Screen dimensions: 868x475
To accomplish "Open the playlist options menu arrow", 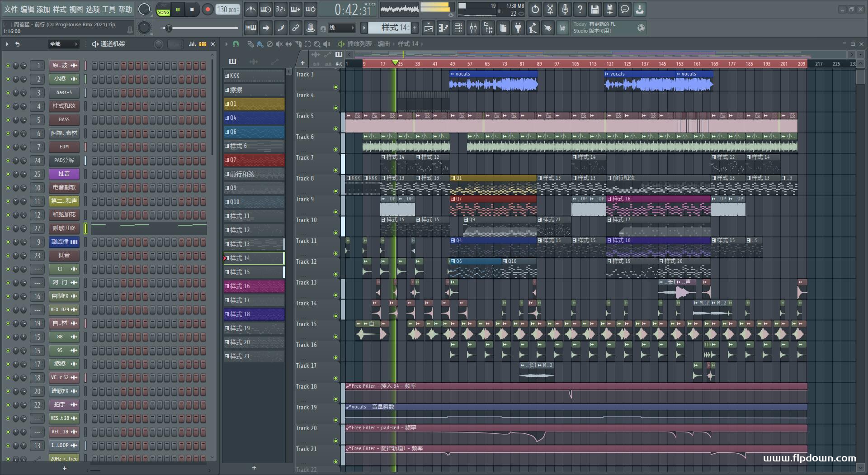I will pyautogui.click(x=226, y=44).
